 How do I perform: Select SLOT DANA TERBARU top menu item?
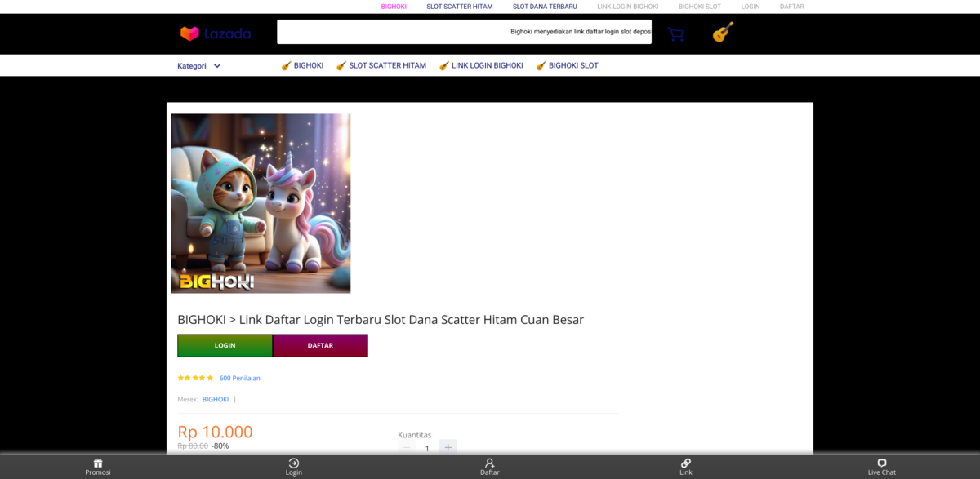pos(545,7)
